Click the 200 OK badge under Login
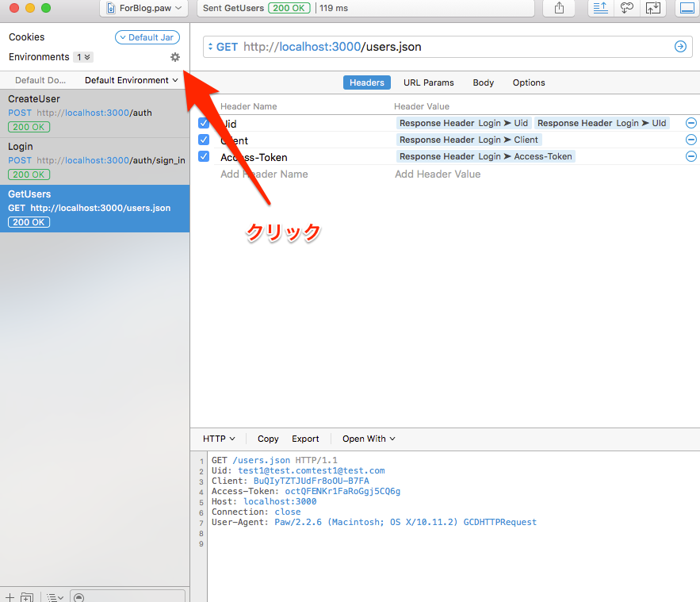Viewport: 700px width, 602px height. [29, 174]
